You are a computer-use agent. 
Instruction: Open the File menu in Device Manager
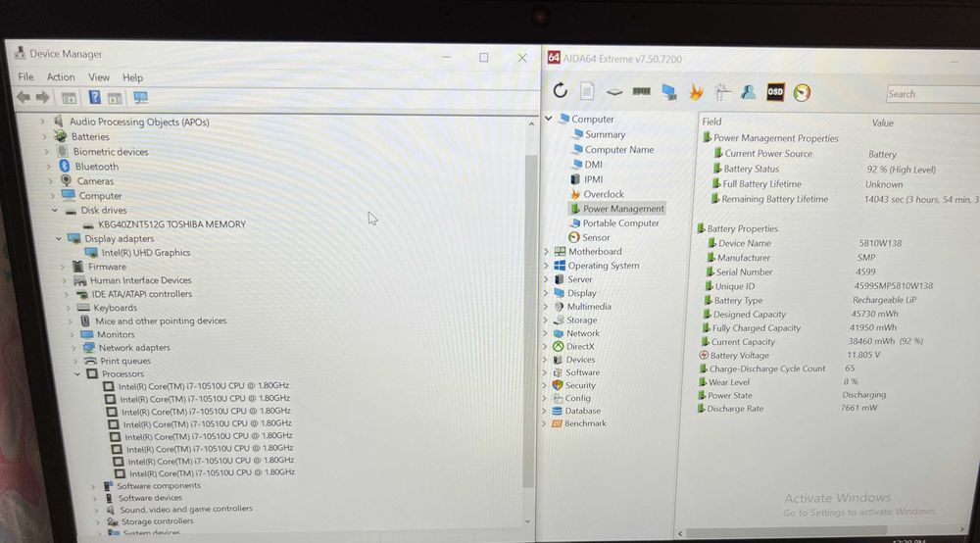pyautogui.click(x=25, y=76)
